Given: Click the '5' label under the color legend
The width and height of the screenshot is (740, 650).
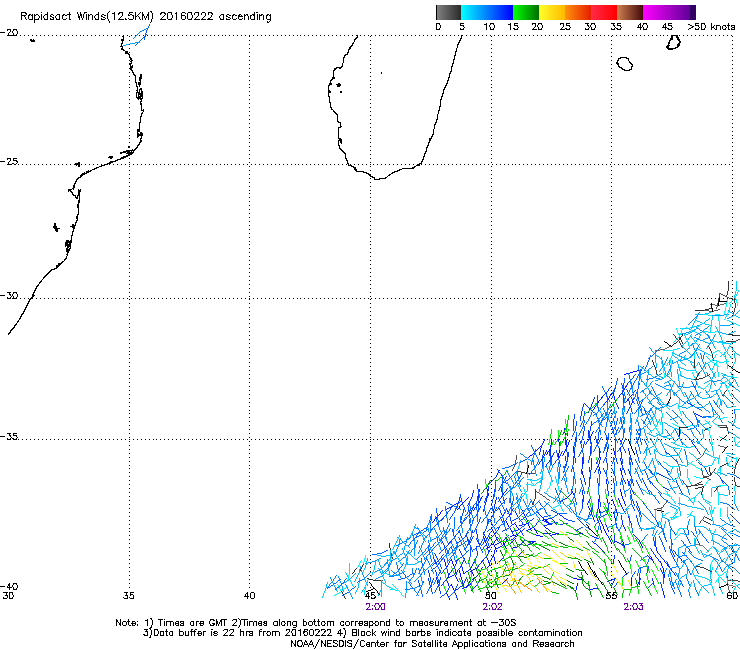Looking at the screenshot, I should pos(462,27).
